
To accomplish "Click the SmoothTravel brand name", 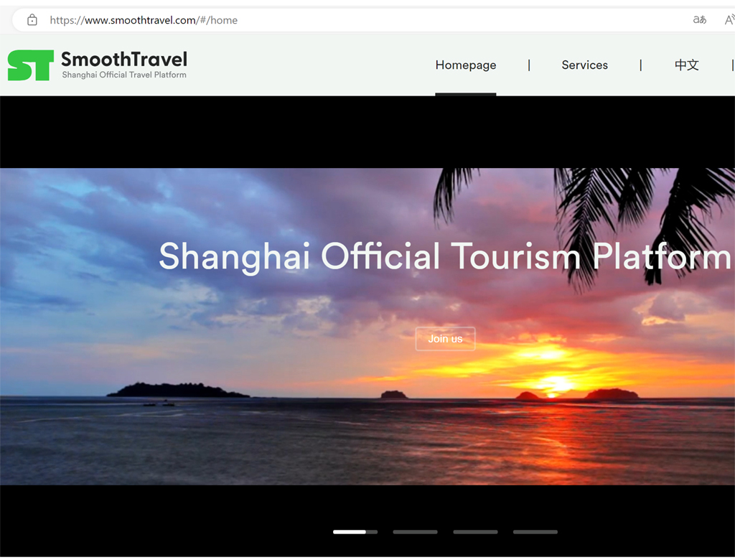I will pos(123,59).
